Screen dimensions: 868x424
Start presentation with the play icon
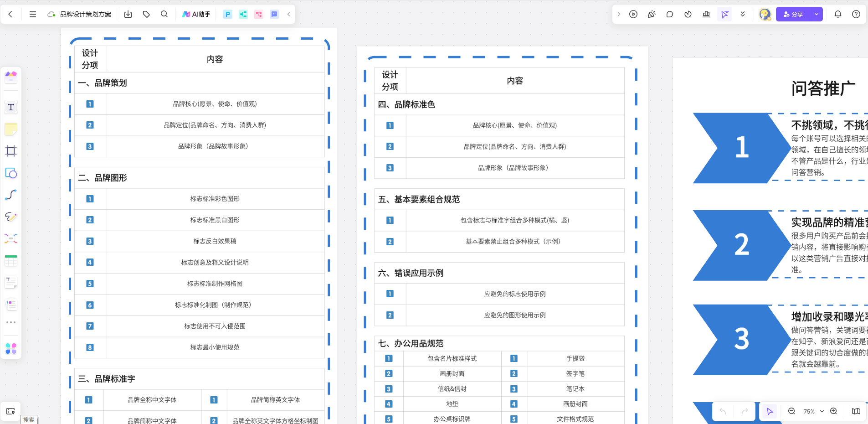tap(633, 14)
